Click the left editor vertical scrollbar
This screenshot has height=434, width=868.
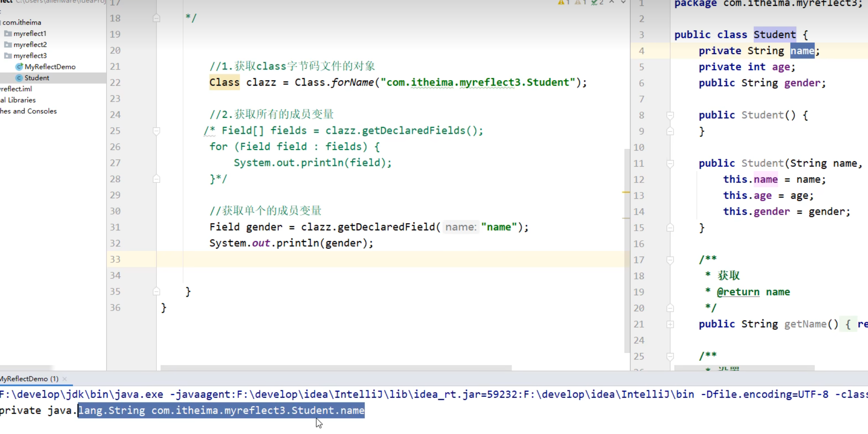[627, 249]
